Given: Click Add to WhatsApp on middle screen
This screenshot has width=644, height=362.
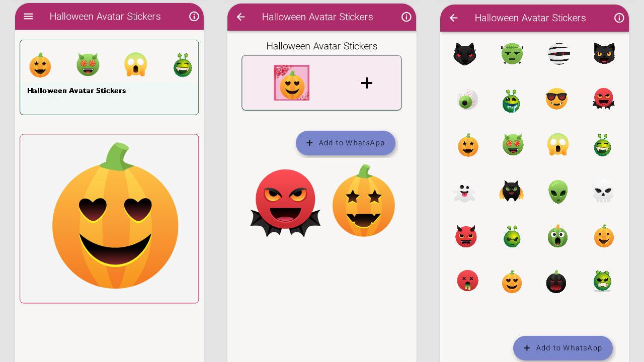Looking at the screenshot, I should pyautogui.click(x=346, y=143).
